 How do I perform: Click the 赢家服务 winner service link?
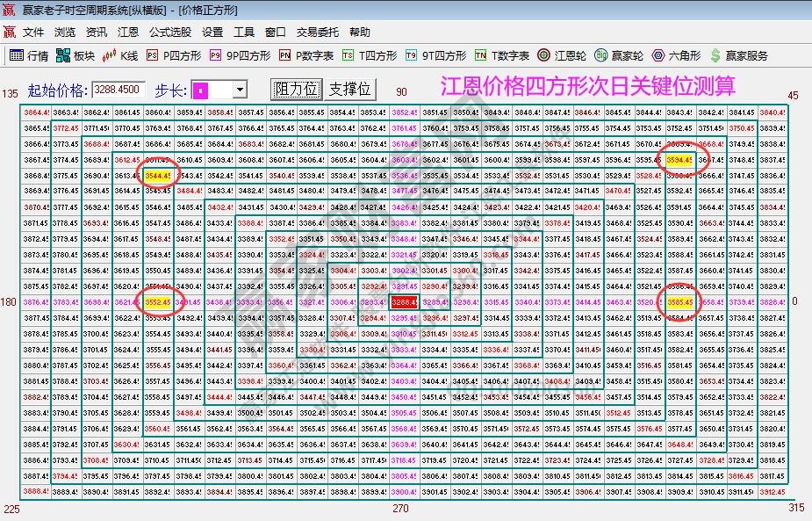(738, 54)
